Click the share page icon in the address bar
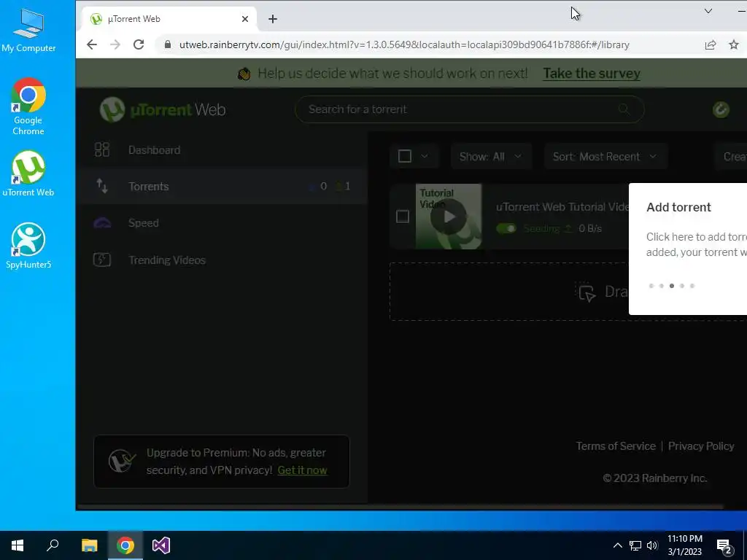This screenshot has height=560, width=747. point(711,44)
